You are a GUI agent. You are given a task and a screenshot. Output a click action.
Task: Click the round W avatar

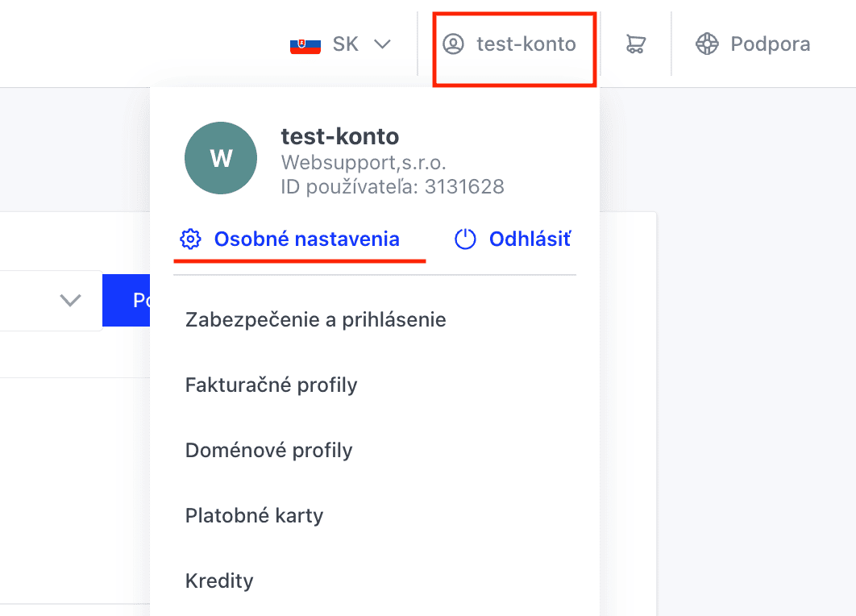221,158
